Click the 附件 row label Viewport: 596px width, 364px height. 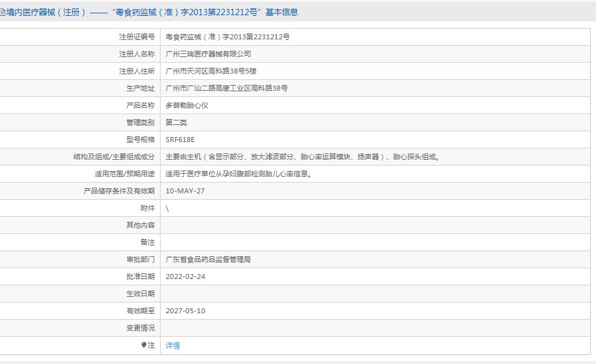[148, 208]
